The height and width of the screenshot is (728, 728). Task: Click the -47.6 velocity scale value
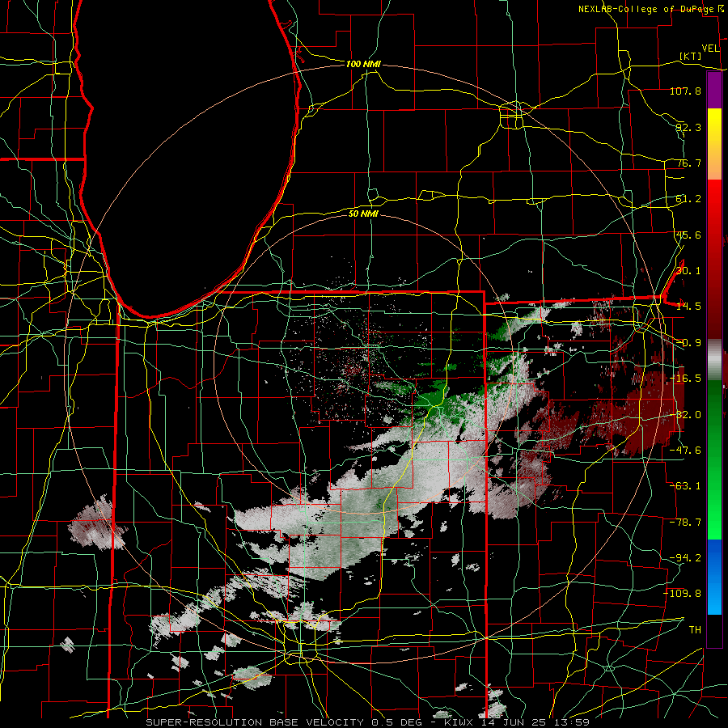click(685, 451)
